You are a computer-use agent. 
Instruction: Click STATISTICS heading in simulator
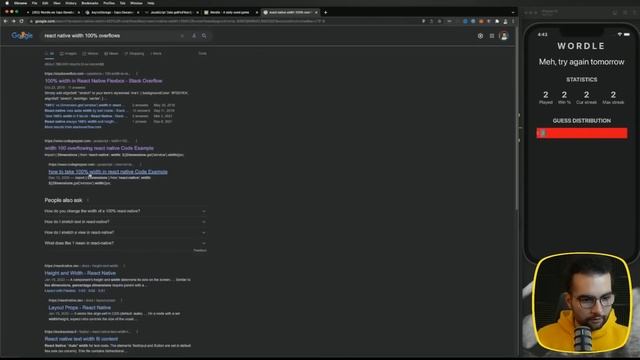[582, 80]
